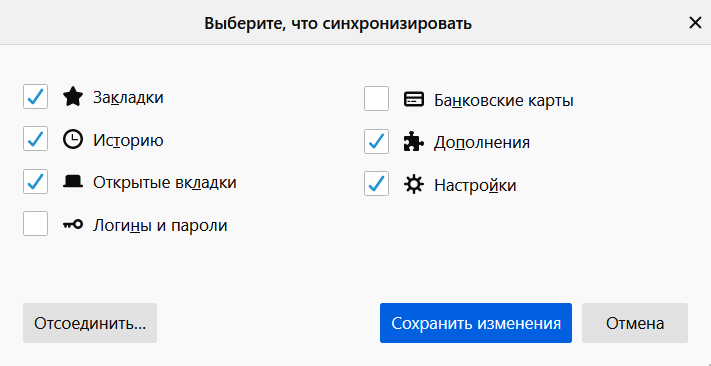Uncheck the Закладки checkbox
This screenshot has width=711, height=366.
(x=35, y=97)
